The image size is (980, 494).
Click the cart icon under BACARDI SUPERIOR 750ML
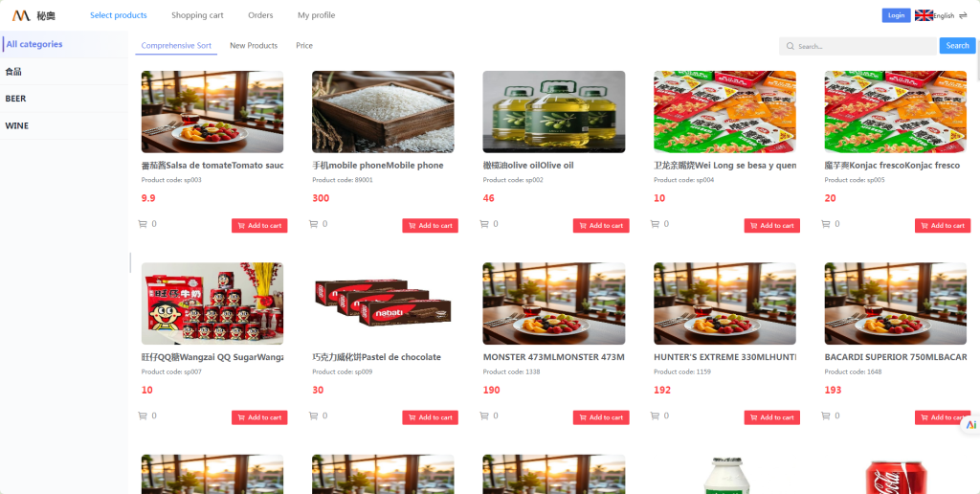click(x=826, y=415)
